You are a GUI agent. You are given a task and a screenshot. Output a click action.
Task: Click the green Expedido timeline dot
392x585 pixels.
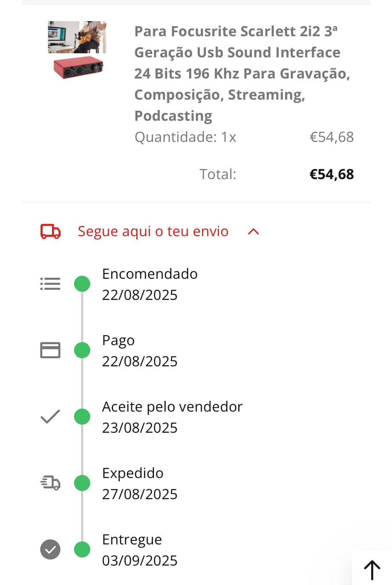[x=82, y=483]
